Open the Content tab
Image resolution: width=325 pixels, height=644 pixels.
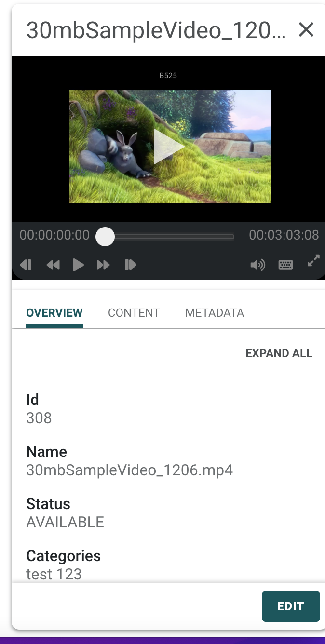click(x=134, y=313)
